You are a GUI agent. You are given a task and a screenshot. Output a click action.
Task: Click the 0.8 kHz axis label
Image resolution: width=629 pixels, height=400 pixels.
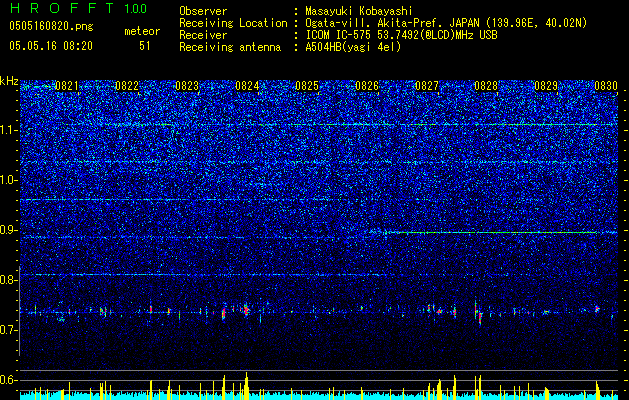point(8,280)
